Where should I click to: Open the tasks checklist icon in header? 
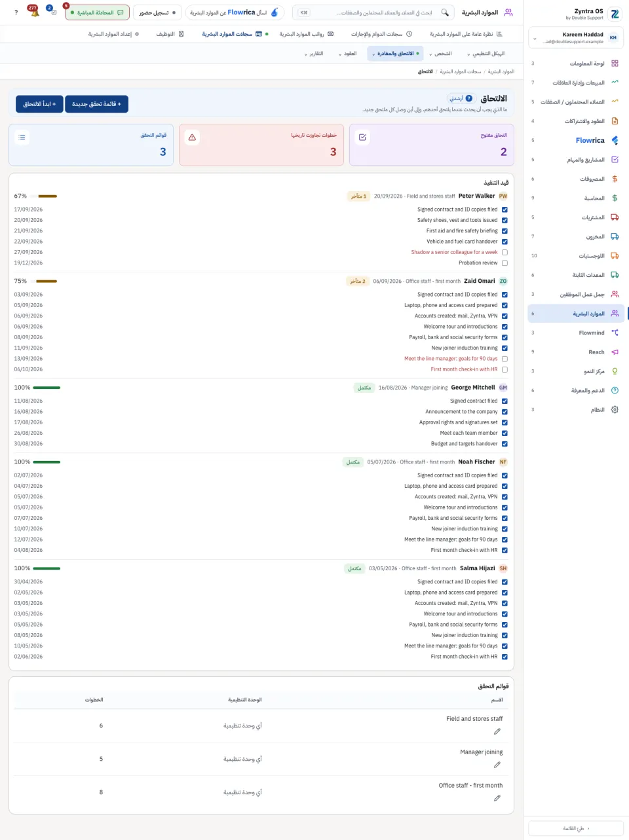tap(52, 12)
